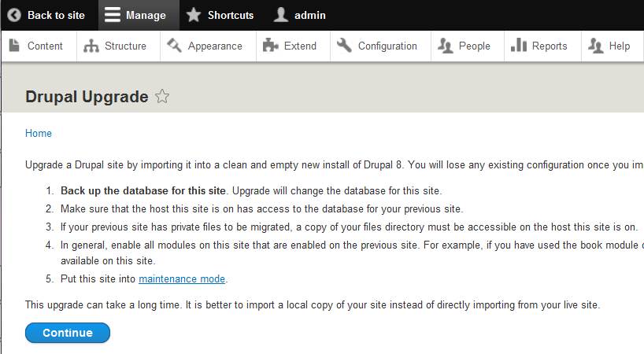Click the Manage hamburger icon
Image resolution: width=644 pixels, height=354 pixels.
click(x=112, y=15)
